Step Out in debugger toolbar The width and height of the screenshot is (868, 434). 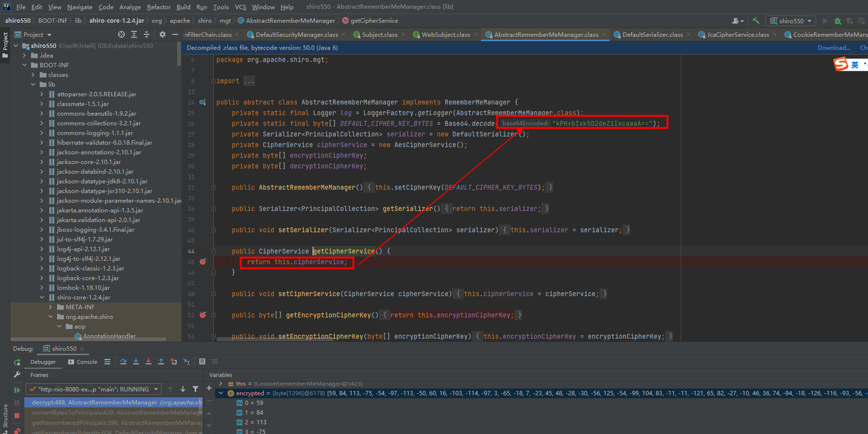pyautogui.click(x=161, y=361)
